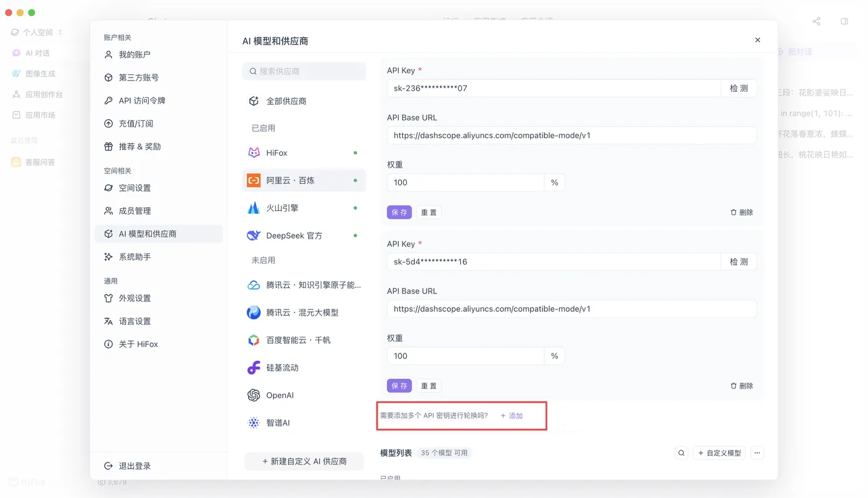Viewport: 868px width, 498px height.
Task: Click 保存 for the sk-5d4 key
Action: click(x=399, y=386)
